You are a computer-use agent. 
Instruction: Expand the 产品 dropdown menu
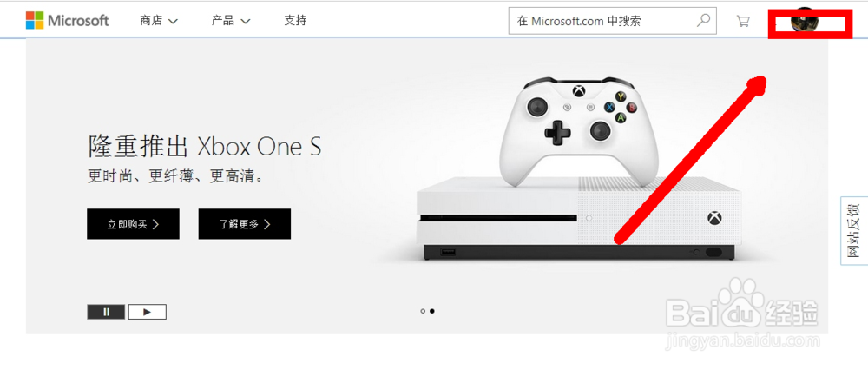click(231, 21)
